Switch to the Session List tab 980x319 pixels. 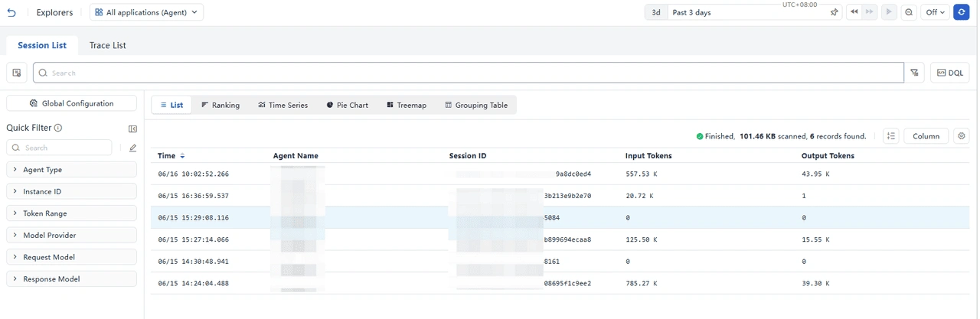click(42, 45)
